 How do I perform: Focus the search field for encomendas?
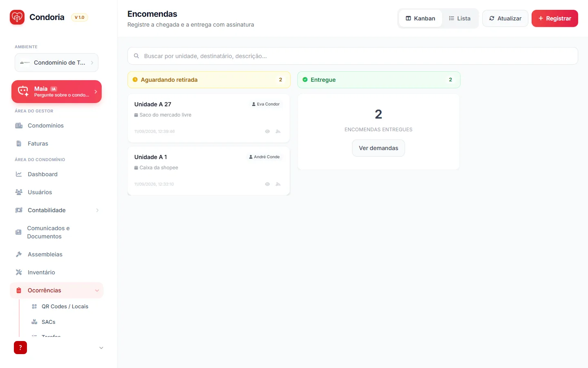[353, 56]
